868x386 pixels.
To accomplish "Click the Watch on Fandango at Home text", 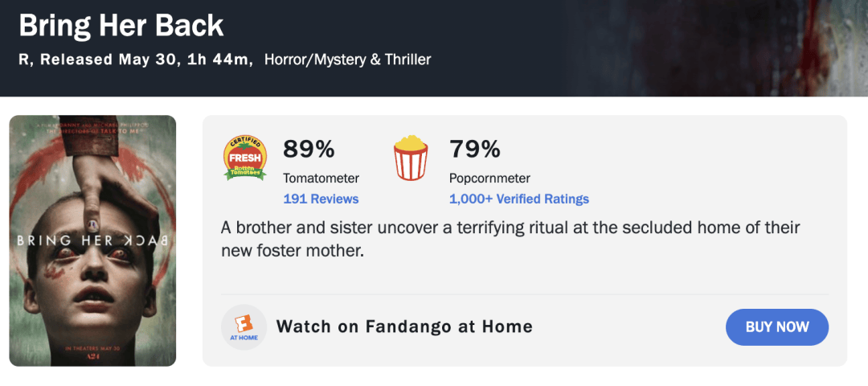I will [x=404, y=326].
